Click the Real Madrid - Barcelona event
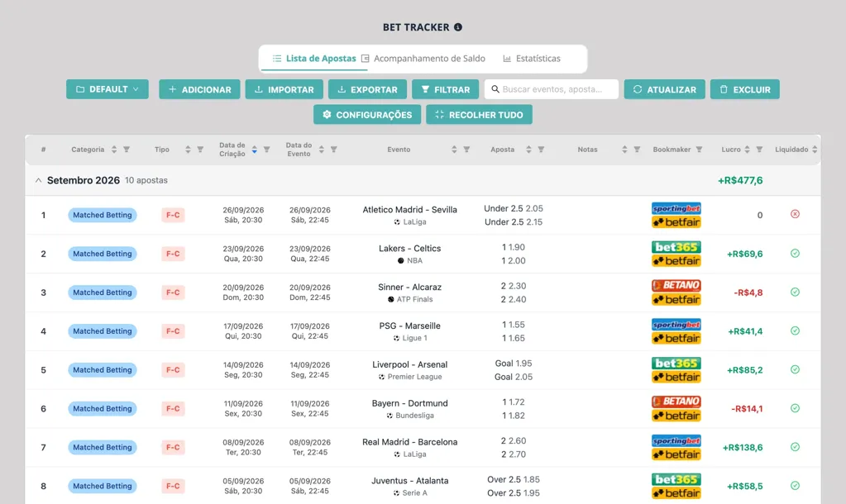 point(410,442)
